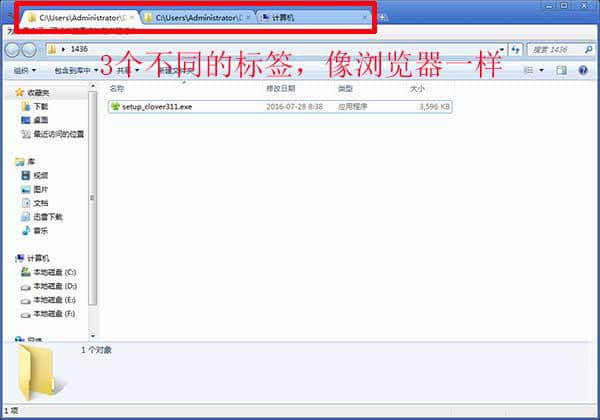The width and height of the screenshot is (600, 420).
Task: Sort by the 类型 column header
Action: click(x=345, y=88)
